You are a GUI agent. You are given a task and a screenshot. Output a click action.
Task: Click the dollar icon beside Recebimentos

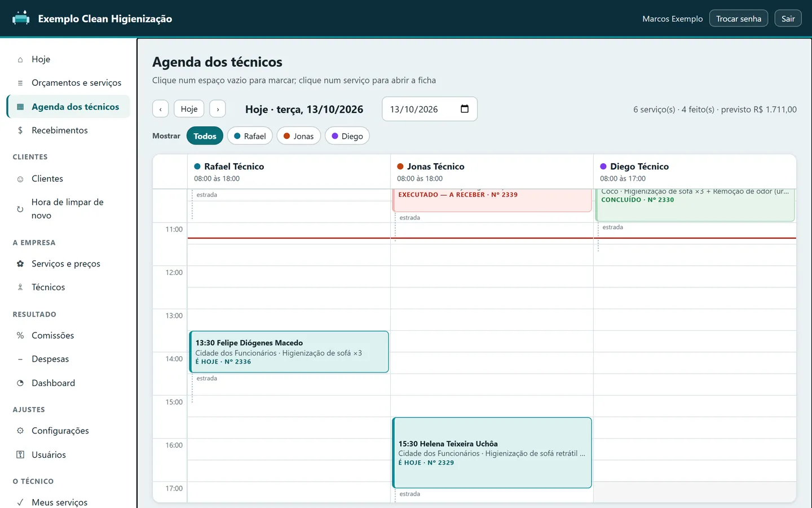click(20, 130)
